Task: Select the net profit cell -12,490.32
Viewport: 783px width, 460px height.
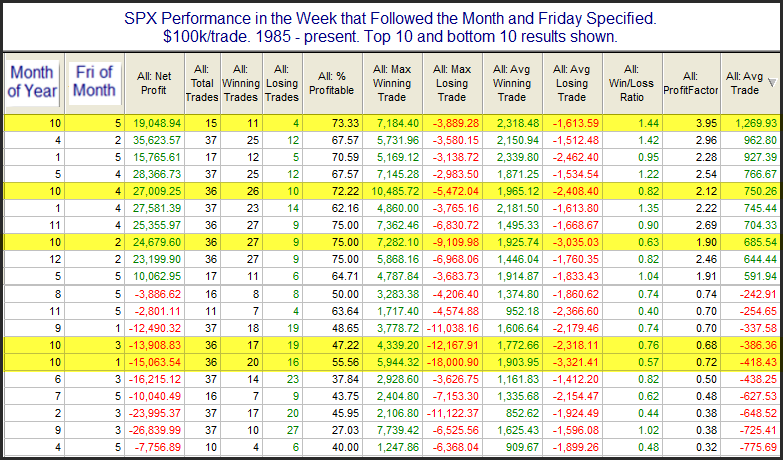Action: click(155, 329)
